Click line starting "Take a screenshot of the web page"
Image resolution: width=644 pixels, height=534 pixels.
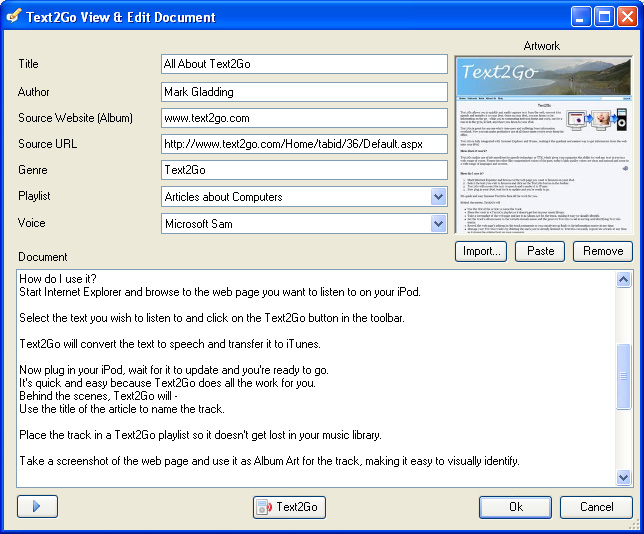(269, 461)
